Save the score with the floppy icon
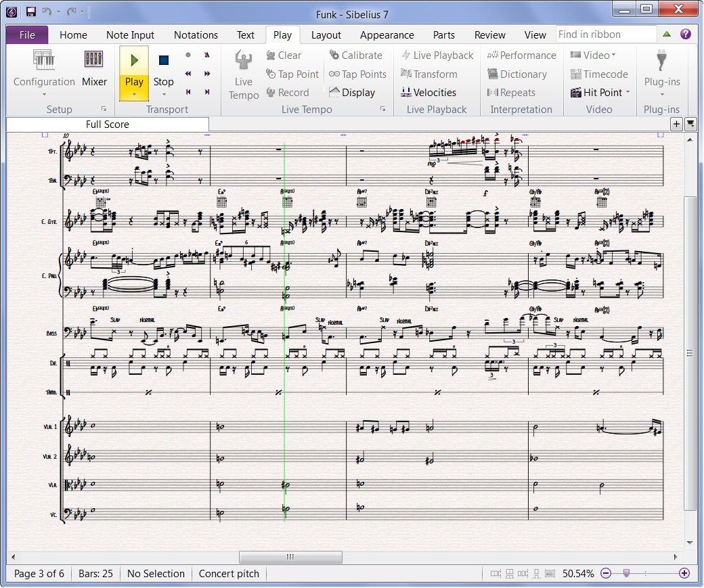704x588 pixels. pyautogui.click(x=30, y=12)
